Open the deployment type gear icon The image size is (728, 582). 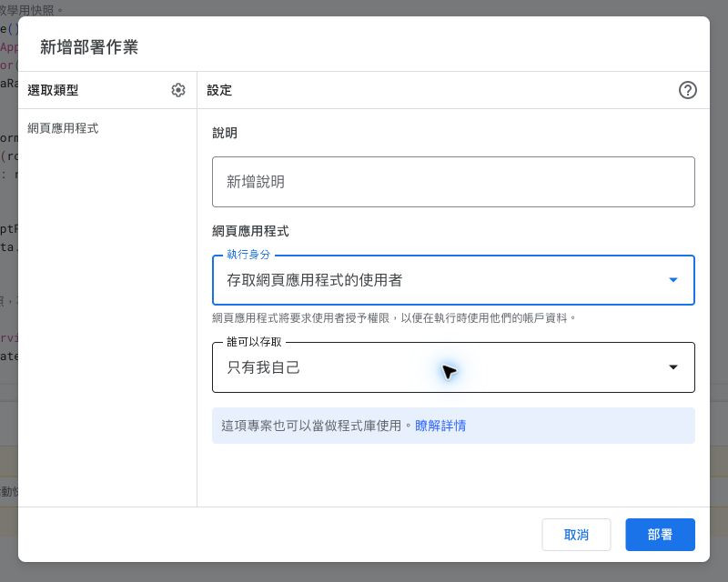[x=178, y=90]
